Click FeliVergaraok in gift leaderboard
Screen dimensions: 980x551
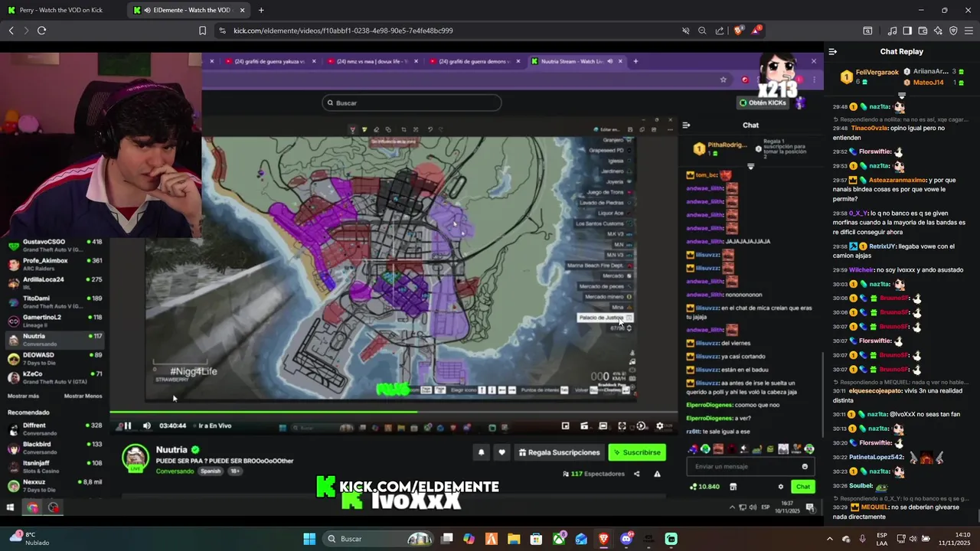877,72
